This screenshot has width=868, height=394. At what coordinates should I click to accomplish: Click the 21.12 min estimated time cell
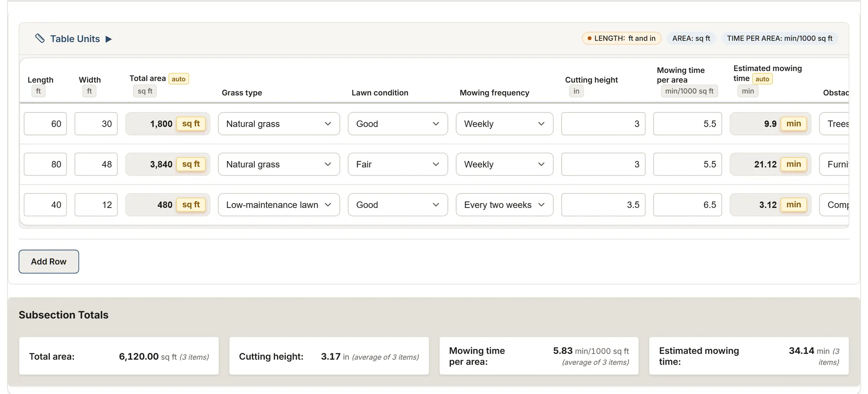tap(770, 164)
